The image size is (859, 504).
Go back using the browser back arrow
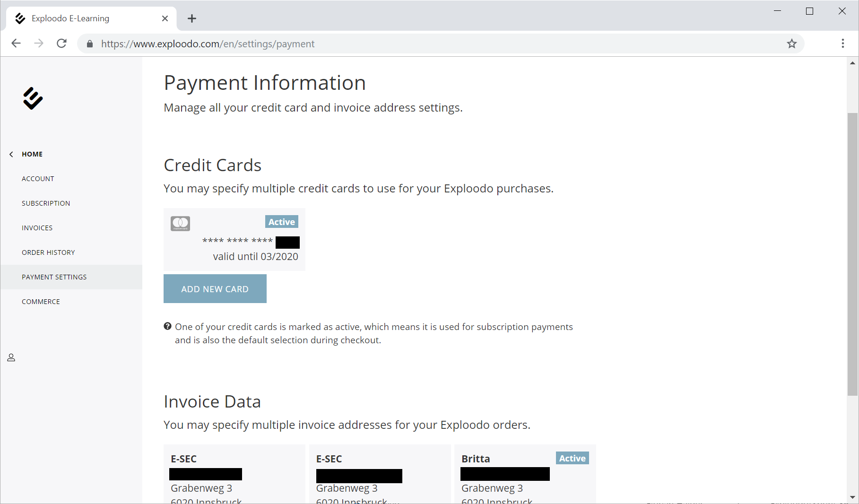pos(16,43)
